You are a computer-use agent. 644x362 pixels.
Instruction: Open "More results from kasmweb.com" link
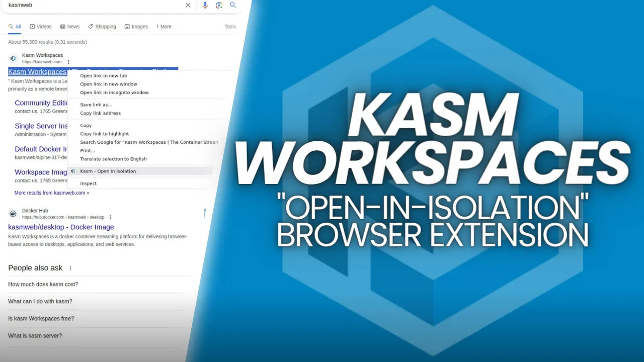point(52,193)
